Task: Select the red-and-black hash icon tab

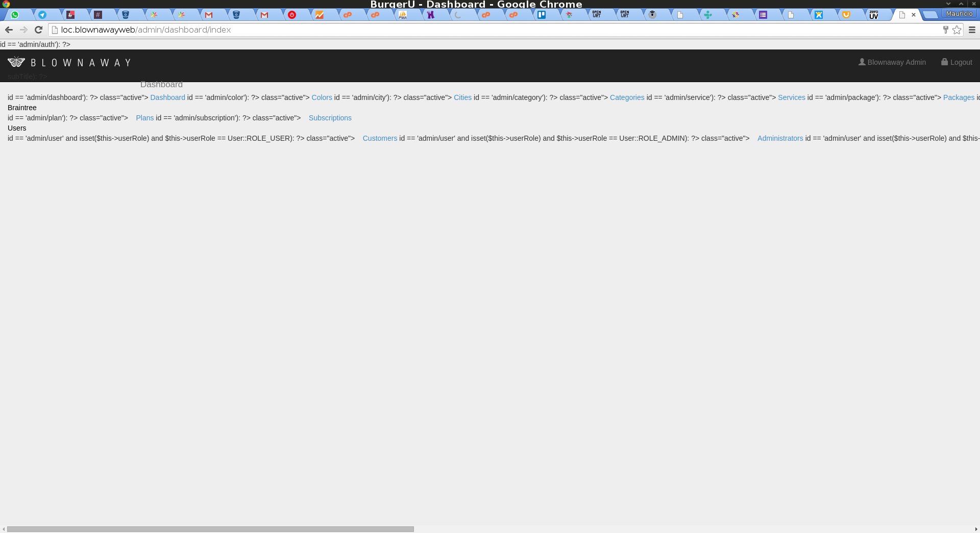Action: (70, 15)
